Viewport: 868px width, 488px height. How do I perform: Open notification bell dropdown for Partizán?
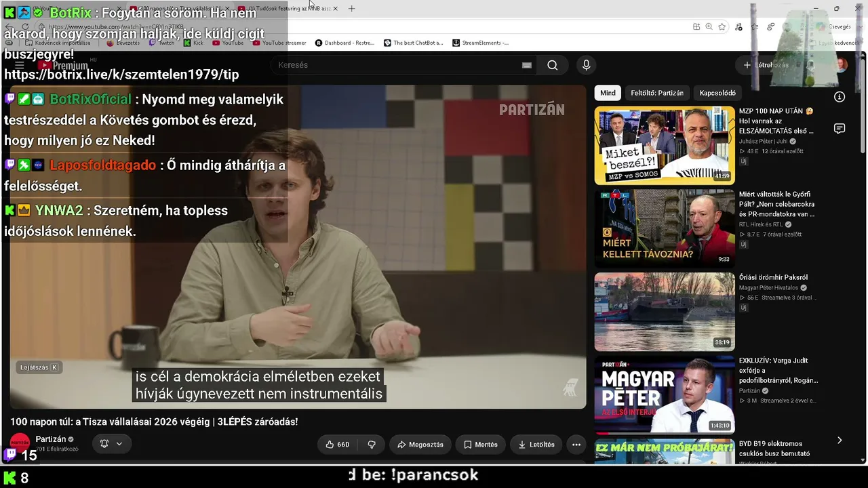click(111, 444)
